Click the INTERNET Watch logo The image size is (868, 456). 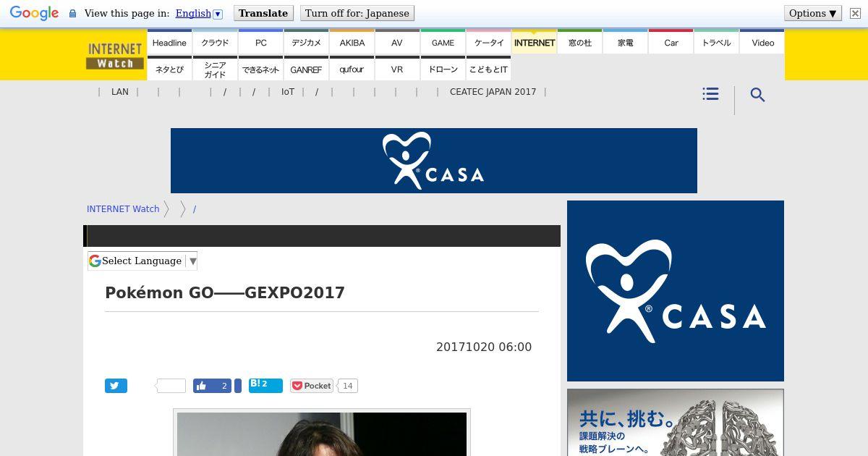[115, 55]
